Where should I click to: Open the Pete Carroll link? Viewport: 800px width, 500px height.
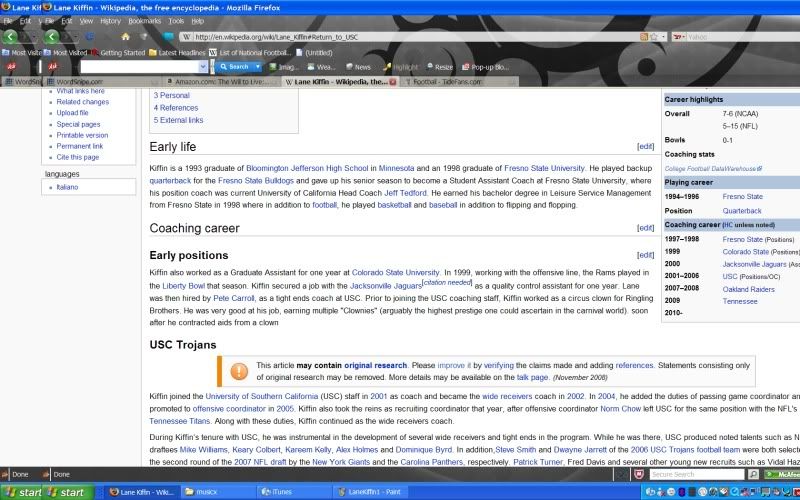(233, 298)
